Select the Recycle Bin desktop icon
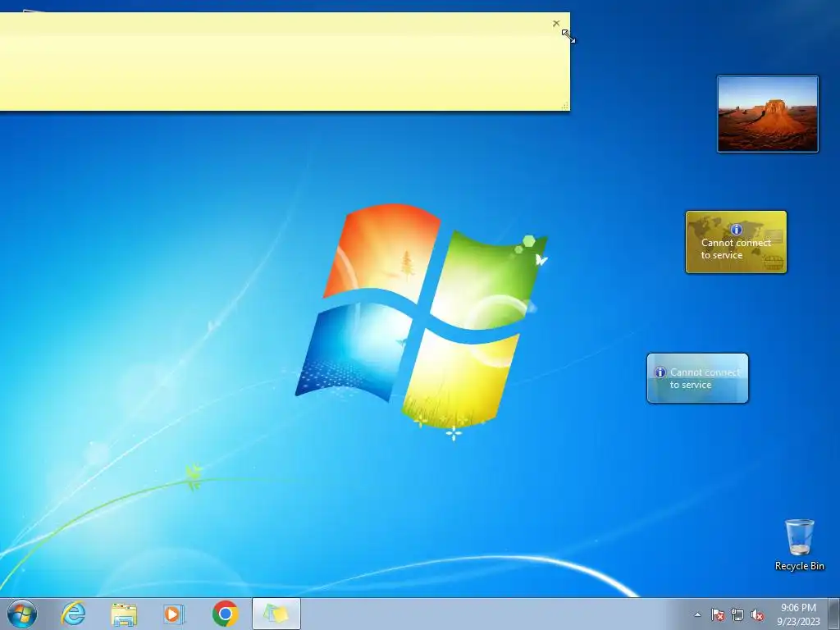This screenshot has width=840, height=630. pos(799,545)
